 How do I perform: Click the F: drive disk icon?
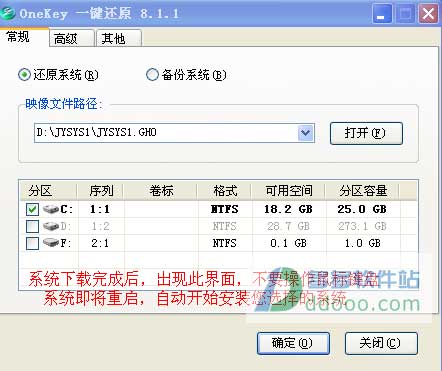click(51, 243)
